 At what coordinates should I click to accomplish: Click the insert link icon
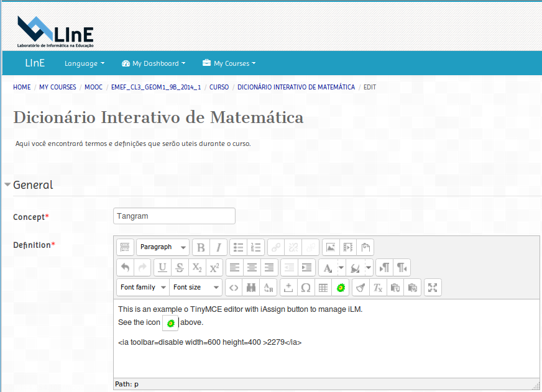tap(276, 247)
